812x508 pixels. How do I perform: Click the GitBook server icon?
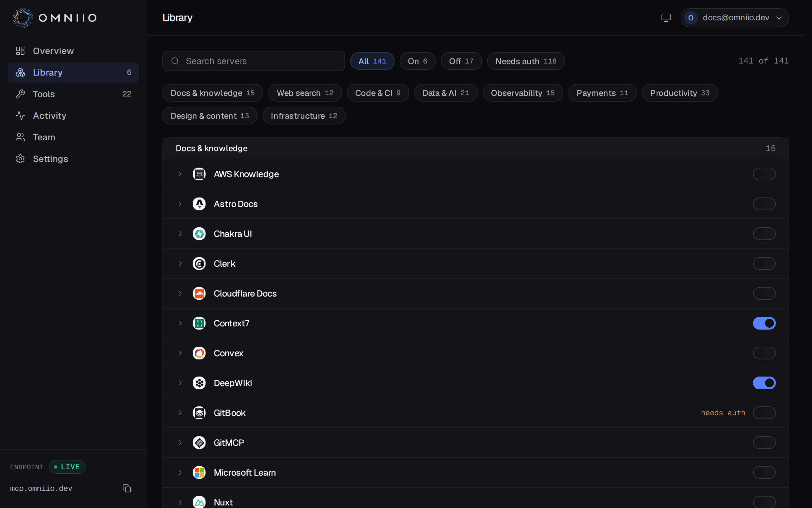pos(199,413)
